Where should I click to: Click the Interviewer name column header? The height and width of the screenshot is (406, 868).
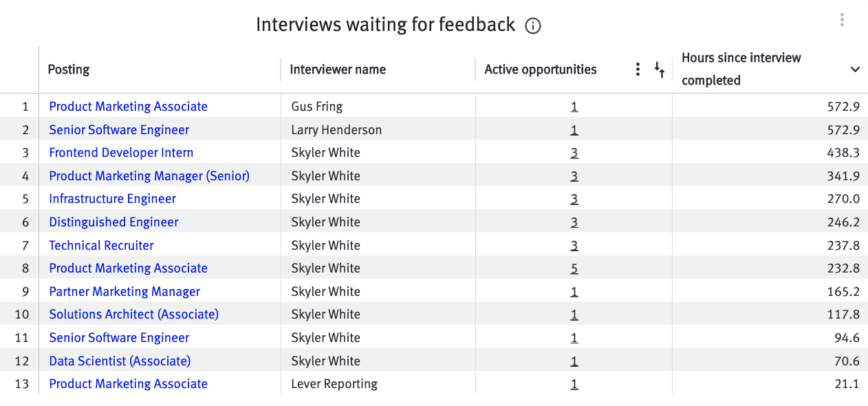pyautogui.click(x=337, y=69)
